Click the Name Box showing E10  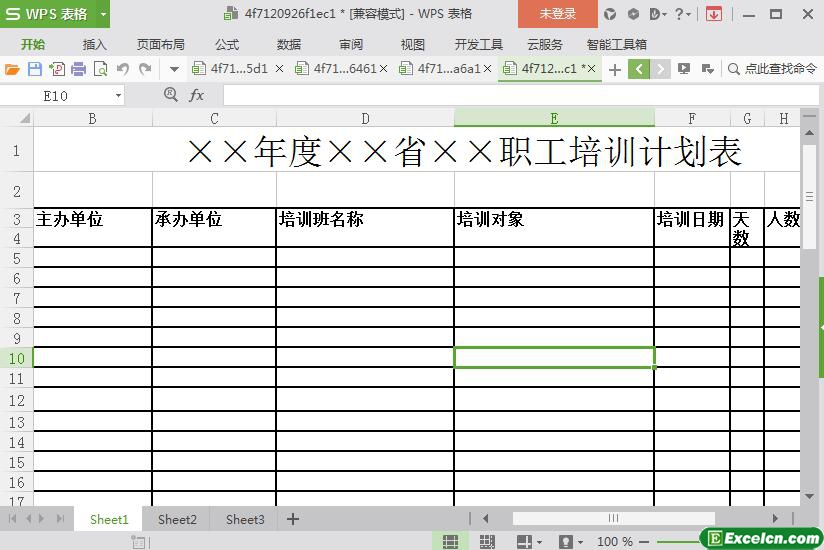click(x=56, y=96)
